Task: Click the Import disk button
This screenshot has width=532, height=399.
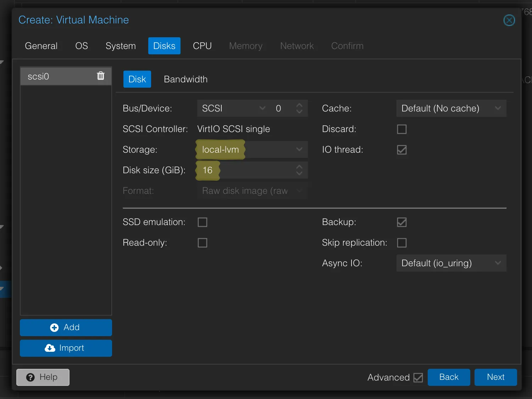Action: (x=66, y=348)
